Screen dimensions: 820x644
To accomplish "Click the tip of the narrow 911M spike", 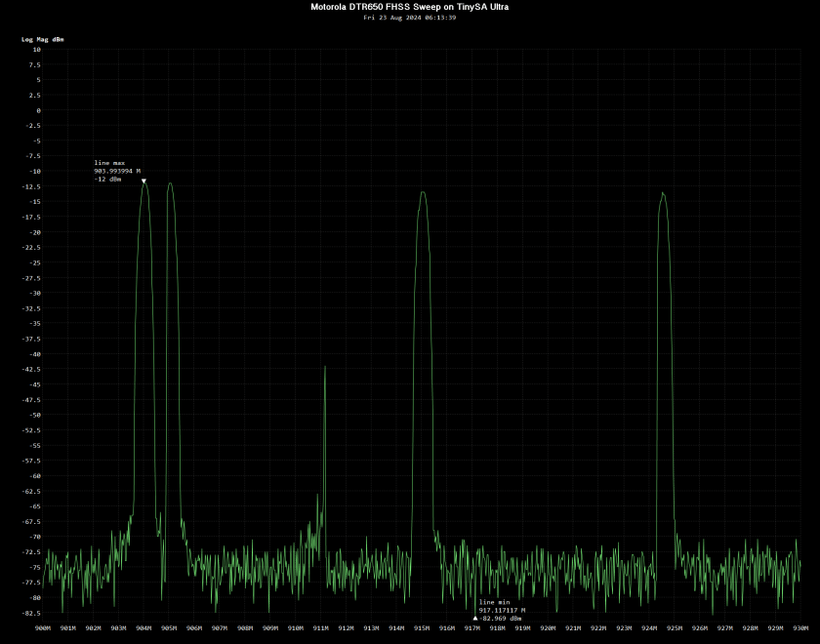I will coord(325,367).
